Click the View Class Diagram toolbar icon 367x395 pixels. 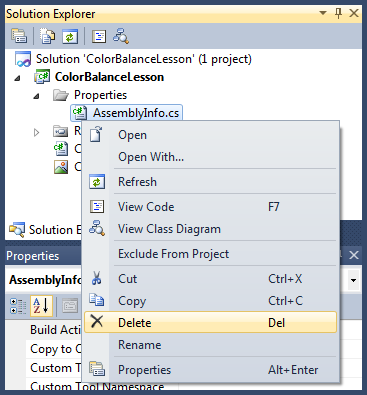(x=120, y=36)
